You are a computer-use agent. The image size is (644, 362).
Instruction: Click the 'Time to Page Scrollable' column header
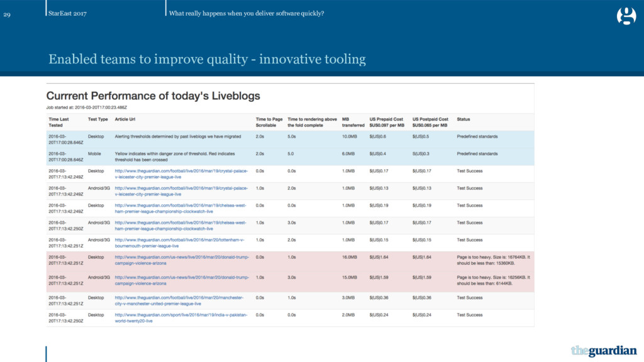click(269, 123)
